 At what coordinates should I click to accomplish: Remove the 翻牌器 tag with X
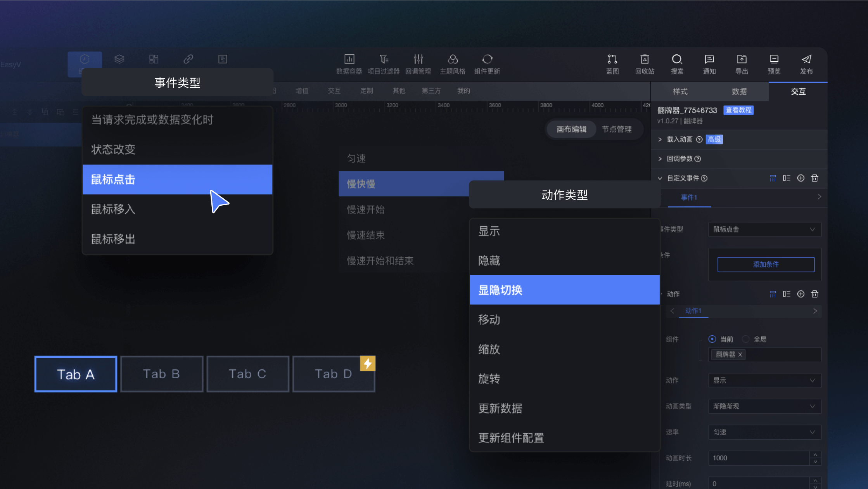point(740,354)
